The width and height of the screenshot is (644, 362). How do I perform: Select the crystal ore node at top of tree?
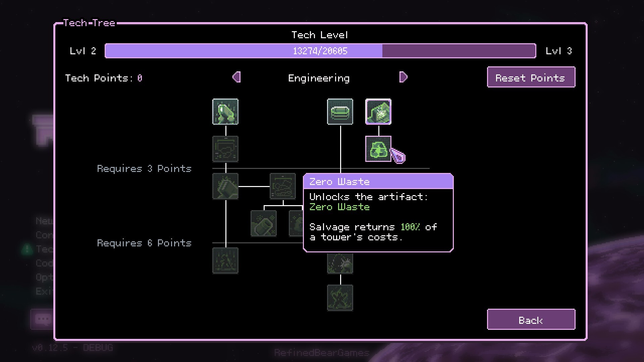coord(225,112)
